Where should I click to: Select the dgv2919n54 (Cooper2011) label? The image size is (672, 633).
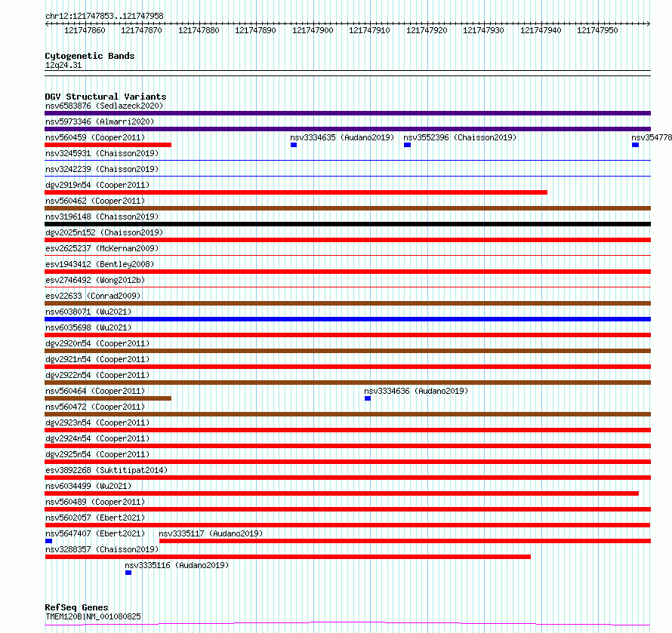tap(97, 185)
